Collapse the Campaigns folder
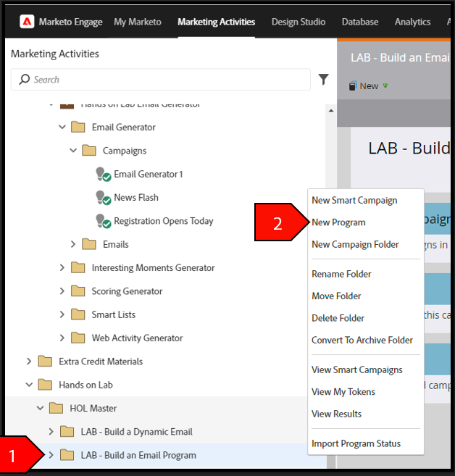 tap(73, 150)
